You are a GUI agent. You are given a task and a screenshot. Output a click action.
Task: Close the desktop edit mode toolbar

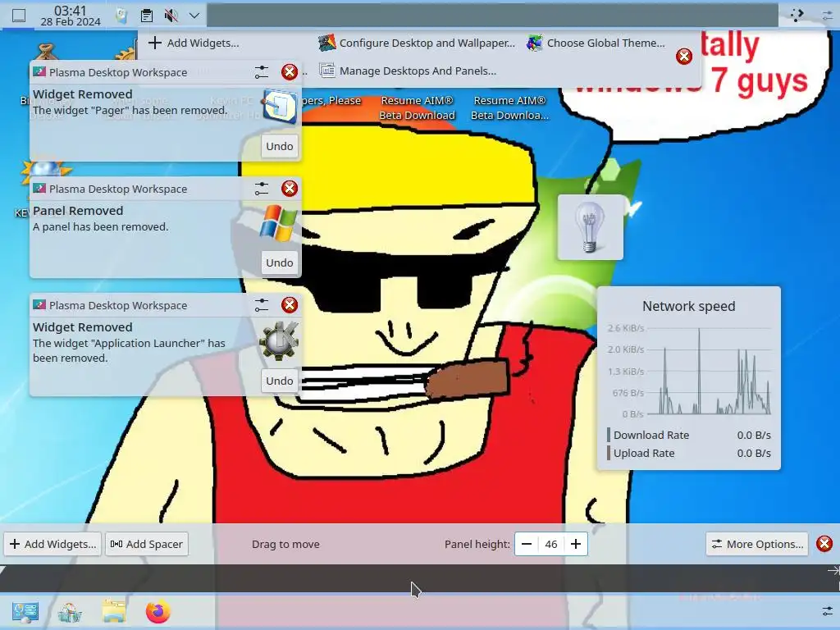[684, 57]
